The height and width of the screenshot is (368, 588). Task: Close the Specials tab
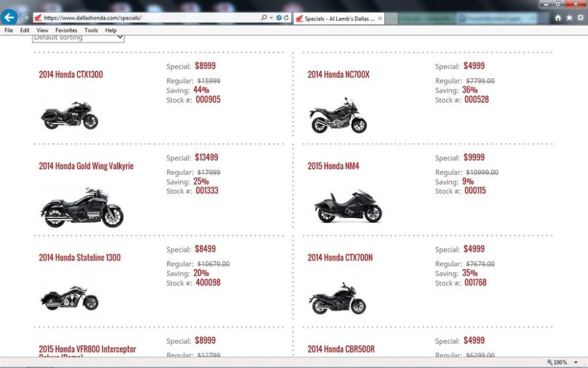click(380, 18)
